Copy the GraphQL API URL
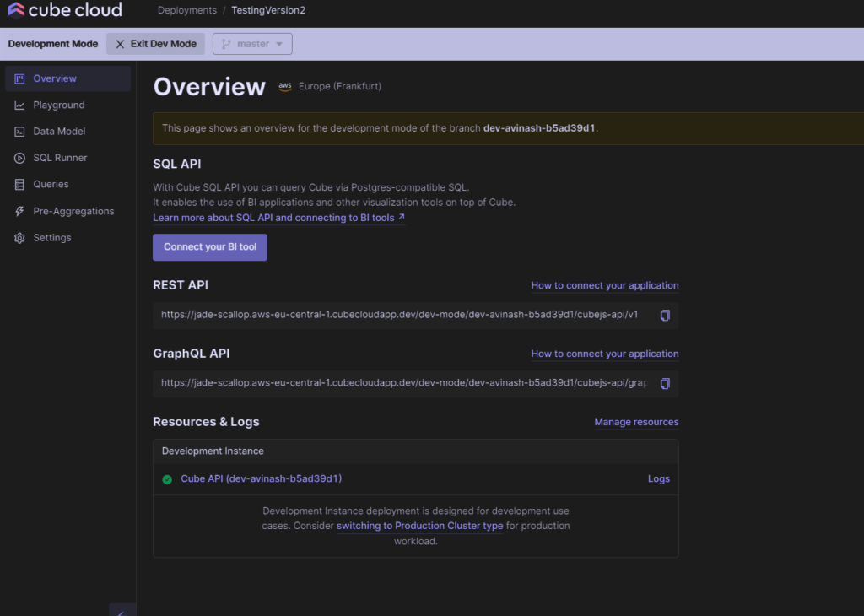Viewport: 864px width, 616px height. tap(665, 383)
